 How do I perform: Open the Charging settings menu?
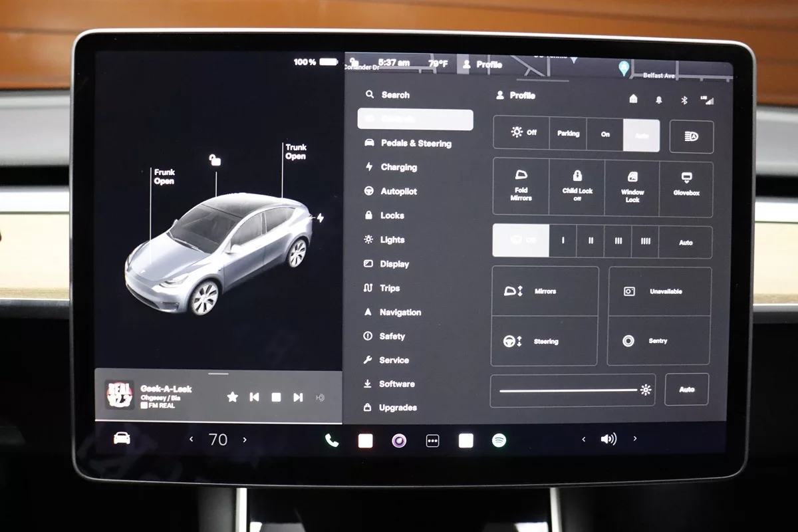[398, 168]
